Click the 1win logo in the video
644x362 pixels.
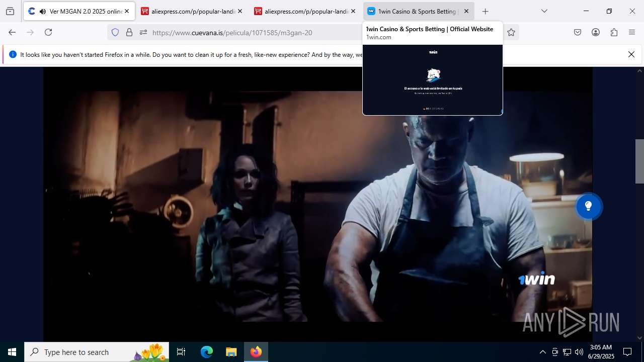[x=536, y=279]
